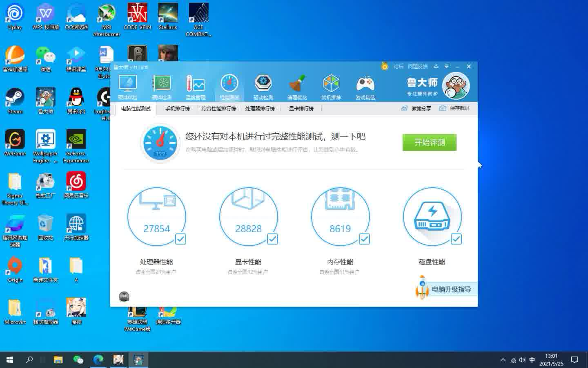Open 驱动检测 driver detection
The width and height of the screenshot is (588, 368).
tap(263, 87)
